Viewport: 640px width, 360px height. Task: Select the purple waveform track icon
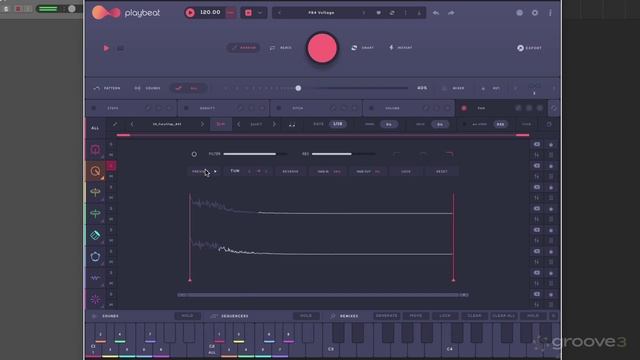coord(95,278)
